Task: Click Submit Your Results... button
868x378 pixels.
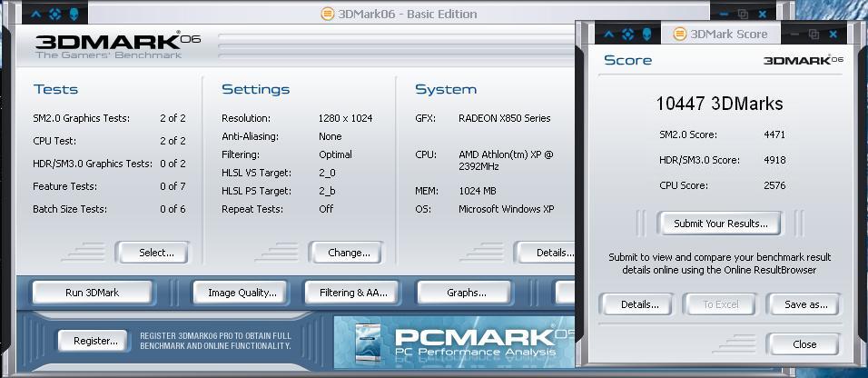Action: point(720,224)
